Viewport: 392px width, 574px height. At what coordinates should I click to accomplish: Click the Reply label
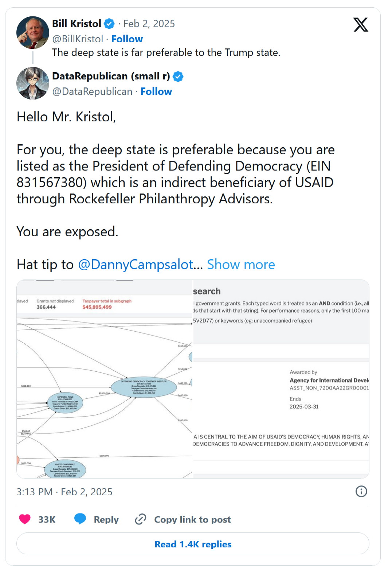point(106,519)
